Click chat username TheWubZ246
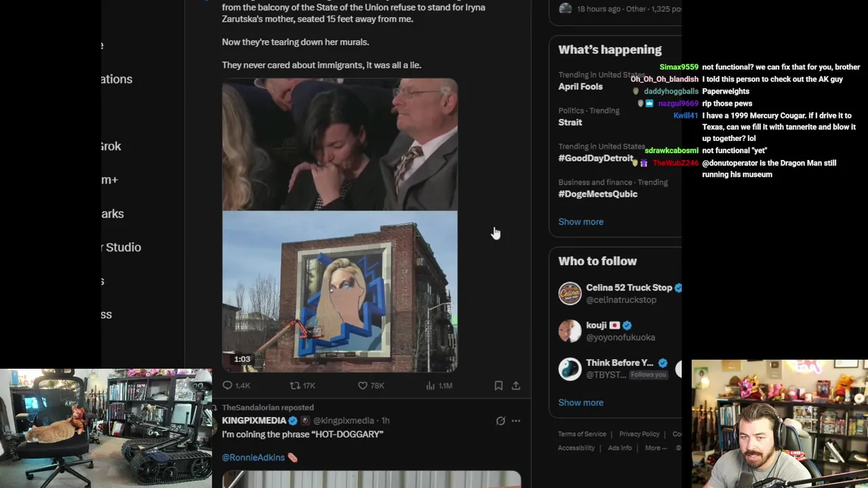The image size is (868, 488). (x=675, y=163)
